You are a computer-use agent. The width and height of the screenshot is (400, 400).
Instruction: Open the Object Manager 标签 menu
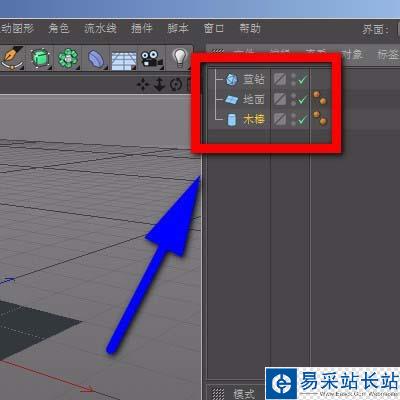[388, 54]
